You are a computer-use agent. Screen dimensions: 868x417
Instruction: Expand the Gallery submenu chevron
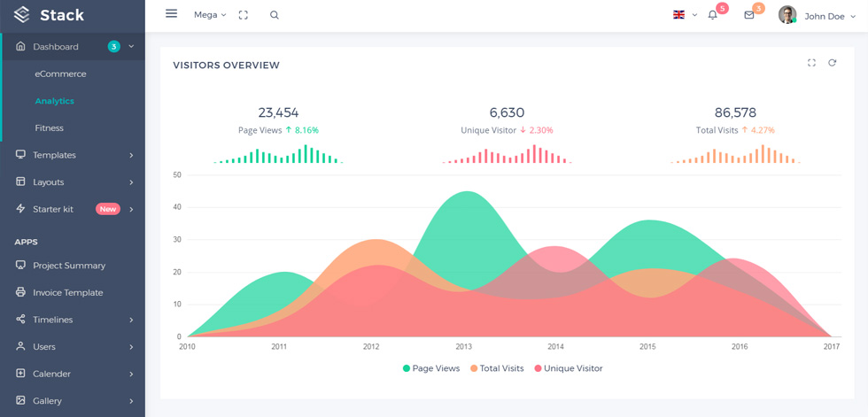point(131,401)
